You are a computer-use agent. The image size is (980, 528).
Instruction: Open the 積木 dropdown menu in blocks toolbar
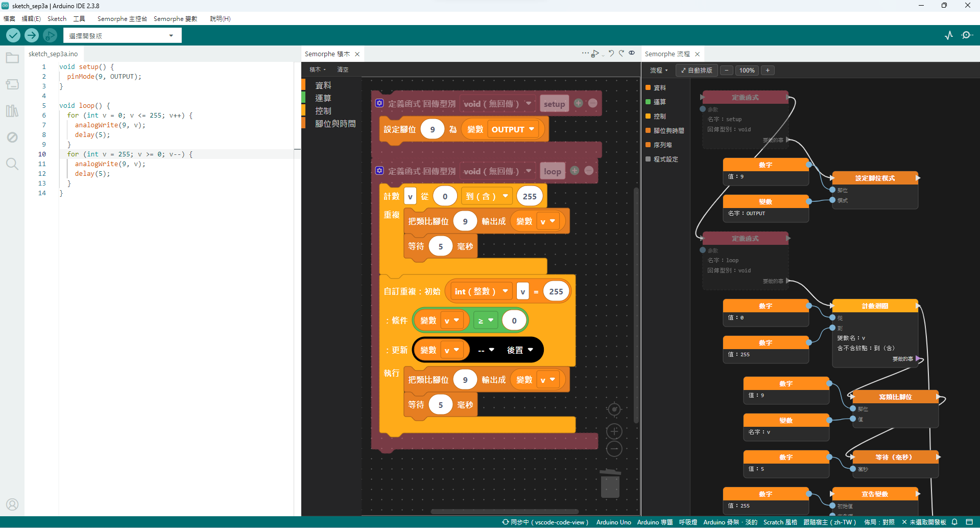pyautogui.click(x=318, y=70)
